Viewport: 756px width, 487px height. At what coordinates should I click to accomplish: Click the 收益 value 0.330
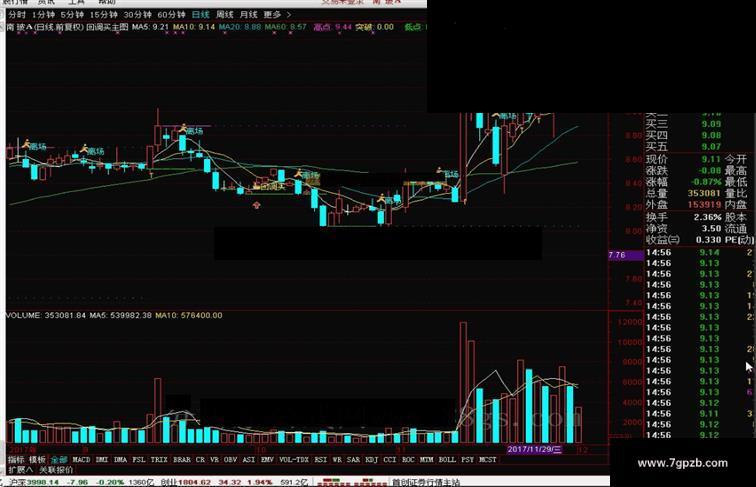pyautogui.click(x=708, y=240)
